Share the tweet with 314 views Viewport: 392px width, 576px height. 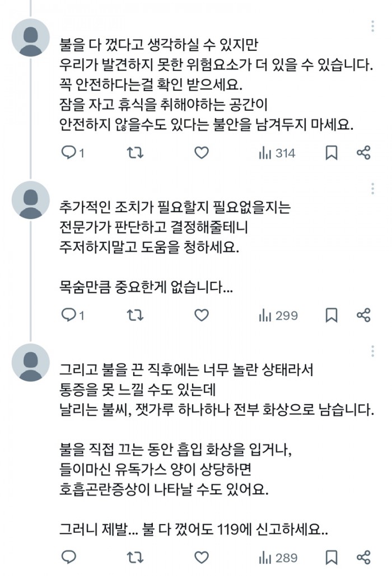363,152
